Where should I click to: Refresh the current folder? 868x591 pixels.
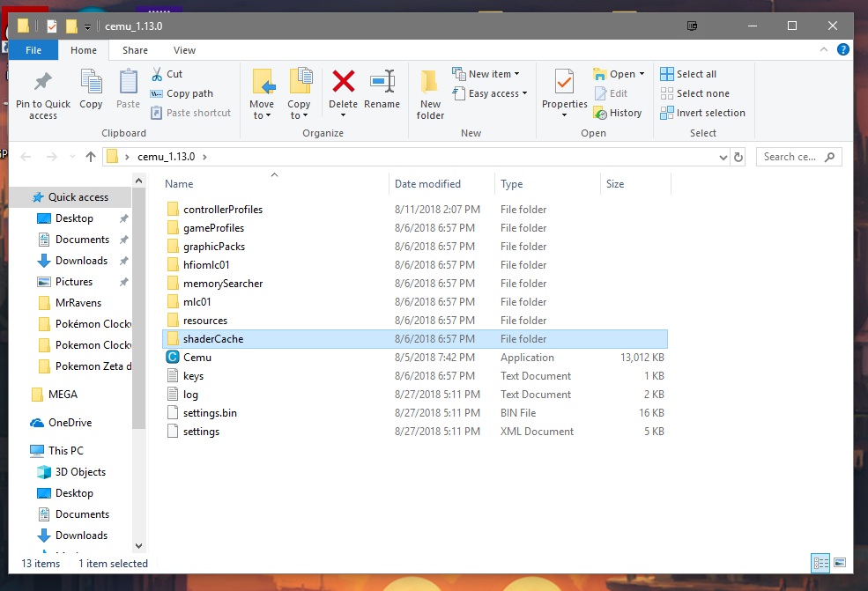pos(738,157)
